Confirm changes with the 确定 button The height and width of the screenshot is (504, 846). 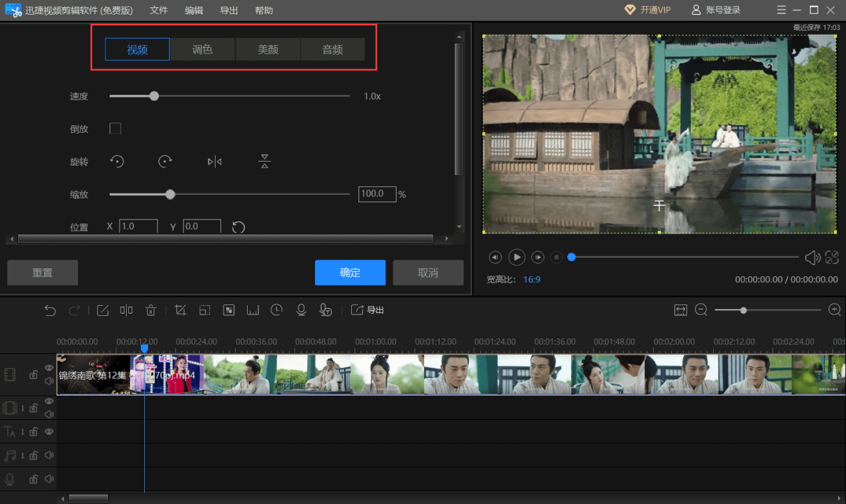pos(351,272)
